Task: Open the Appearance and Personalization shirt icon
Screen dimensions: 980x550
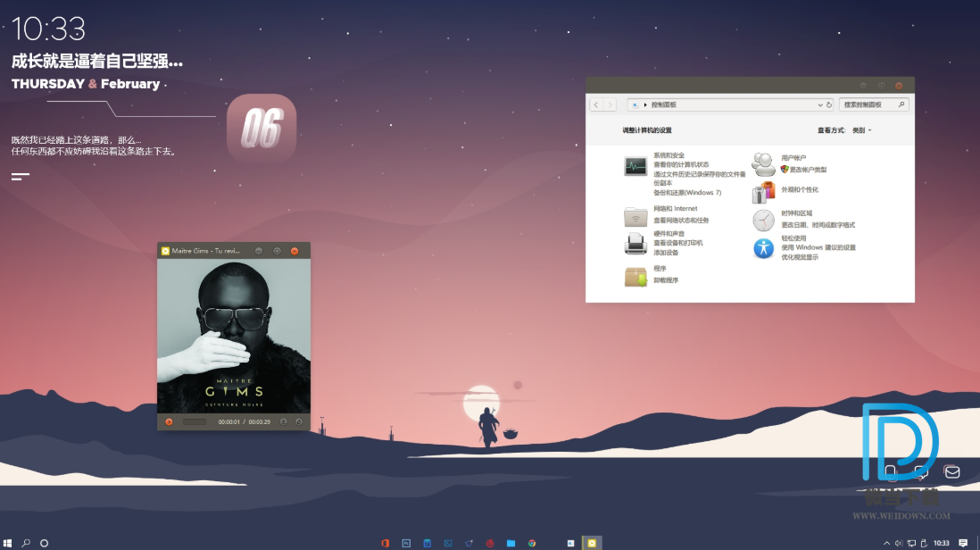Action: click(x=763, y=193)
